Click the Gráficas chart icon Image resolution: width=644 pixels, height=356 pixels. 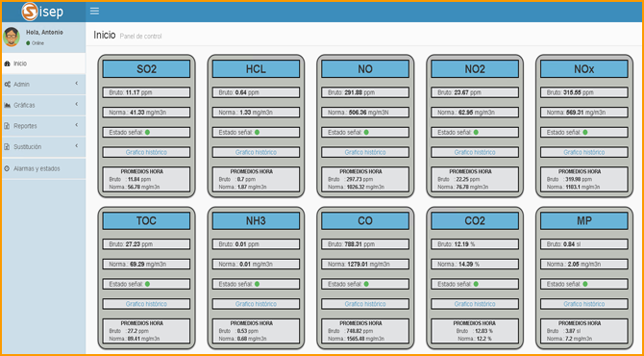(7, 105)
